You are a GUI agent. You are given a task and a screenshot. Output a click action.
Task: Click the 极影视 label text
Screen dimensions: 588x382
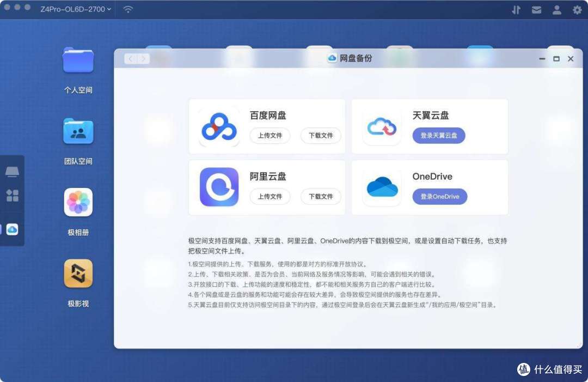[x=78, y=304]
